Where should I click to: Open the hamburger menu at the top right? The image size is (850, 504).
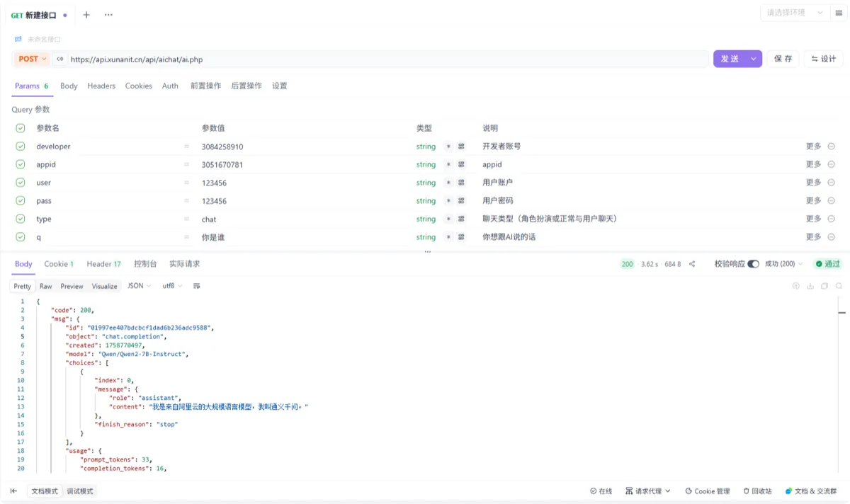click(839, 13)
